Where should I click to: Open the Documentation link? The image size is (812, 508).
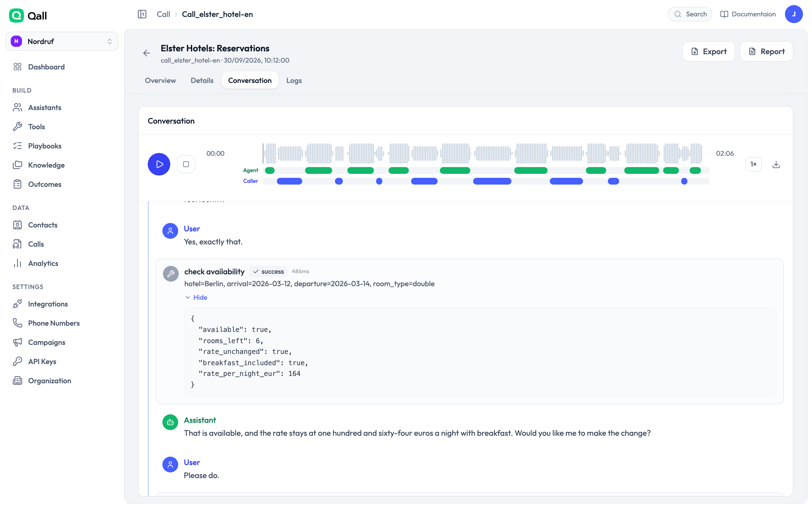tap(748, 14)
